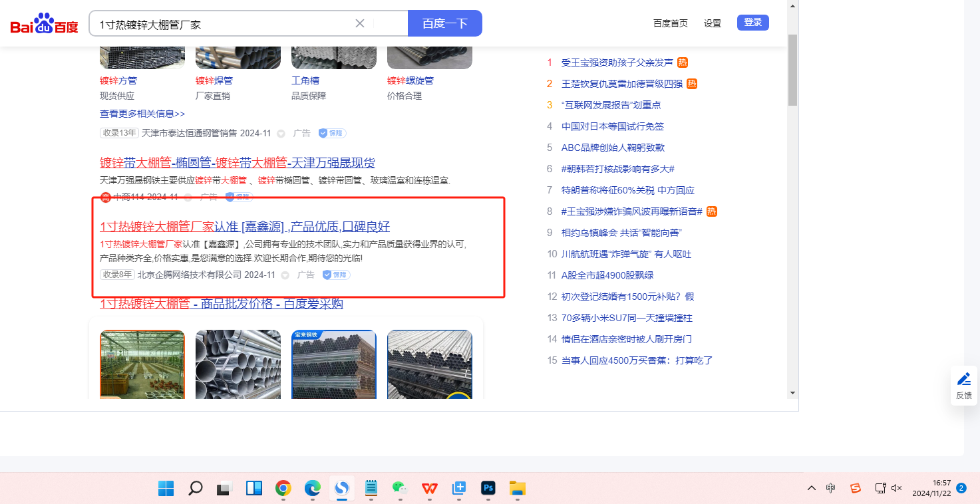
Task: Open the Widgets panel on the taskbar
Action: (x=253, y=488)
